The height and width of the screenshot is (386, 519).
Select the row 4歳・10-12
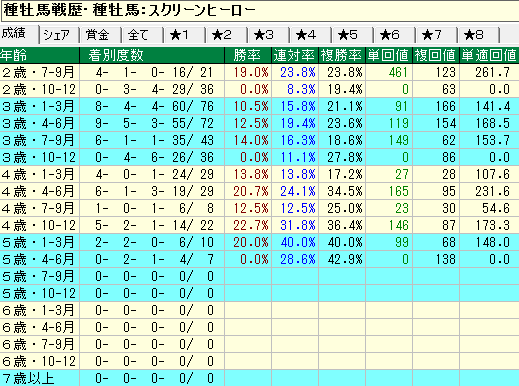[259, 225]
